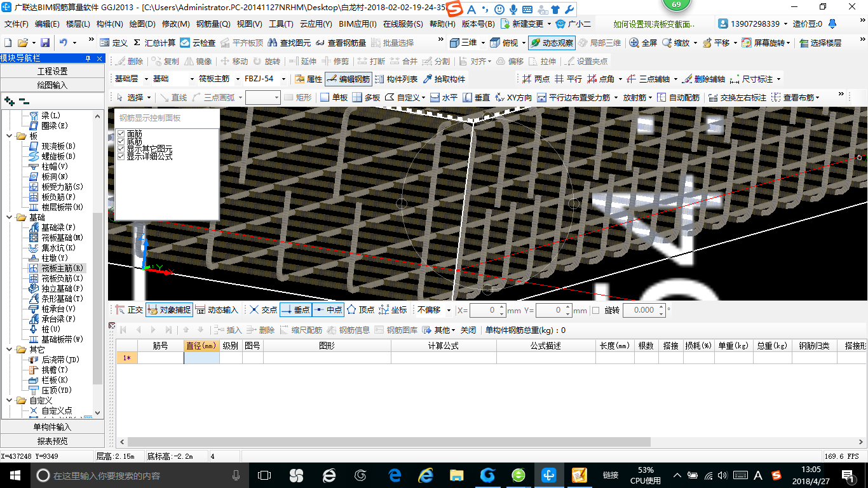Click the Save file toolbar icon
Viewport: 868px width, 488px height.
tap(45, 43)
